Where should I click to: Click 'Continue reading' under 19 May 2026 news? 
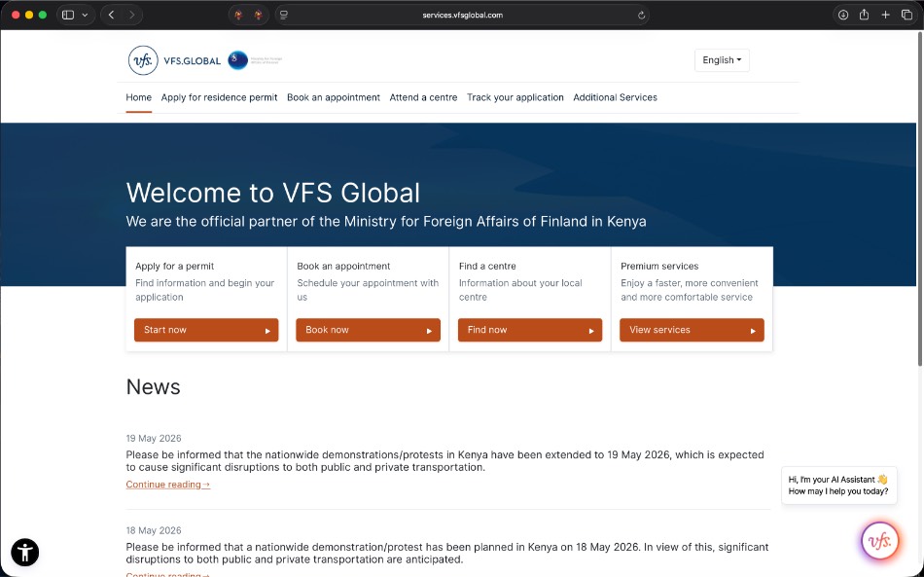[x=168, y=485]
